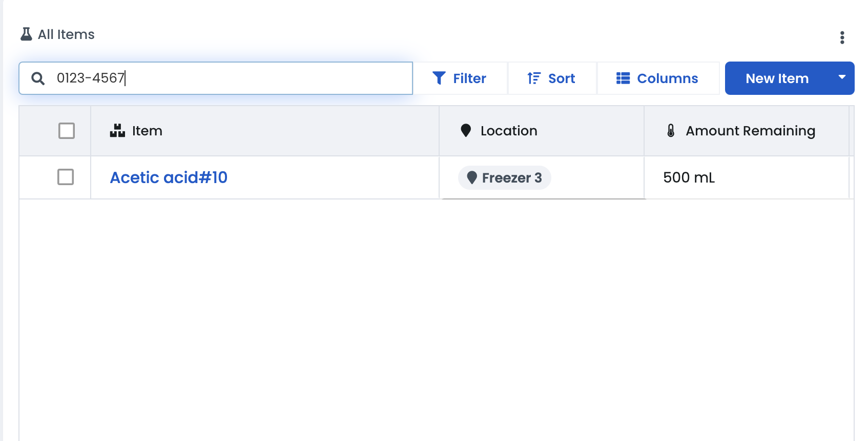Screen dimensions: 868x441
Task: Click the Amount Remaining column header
Action: (750, 131)
